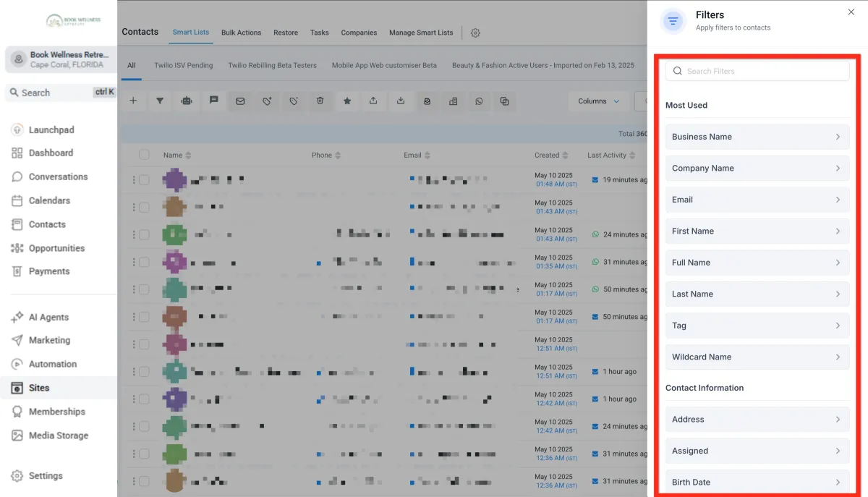Sort by the Phone column
The image size is (868, 497).
[x=326, y=155]
